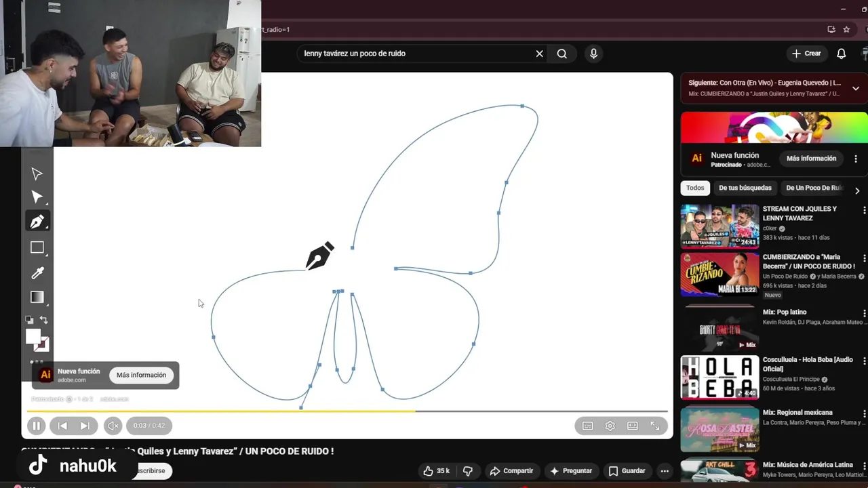868x488 pixels.
Task: Click the install app icon in address bar
Action: pos(831,29)
